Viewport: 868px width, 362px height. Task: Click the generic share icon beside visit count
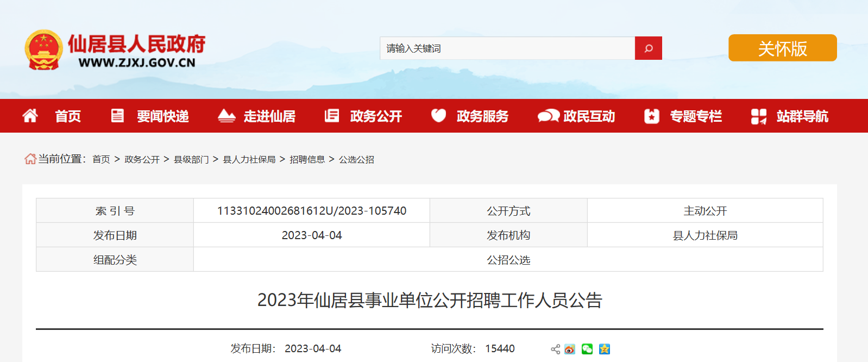[555, 349]
